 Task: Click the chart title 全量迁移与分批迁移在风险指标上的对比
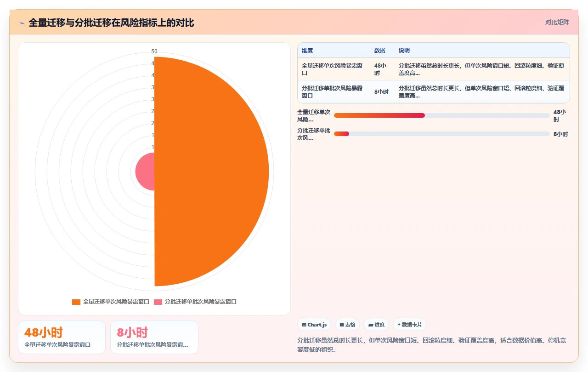coord(112,23)
